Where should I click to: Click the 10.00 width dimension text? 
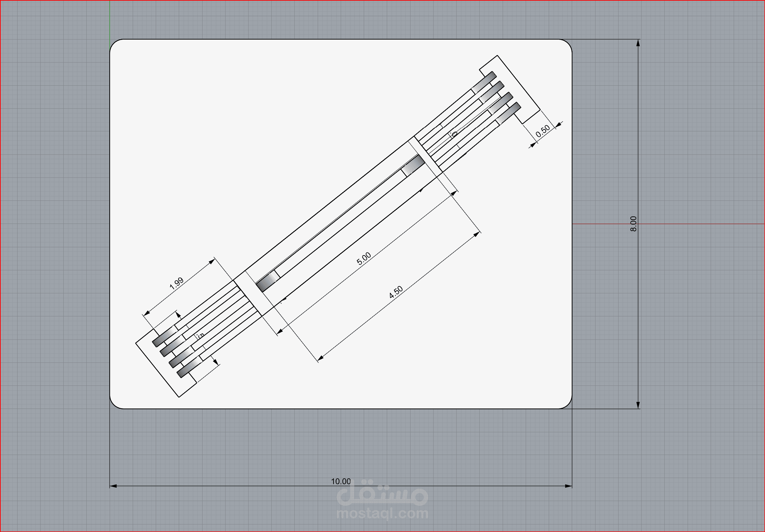[x=341, y=481]
